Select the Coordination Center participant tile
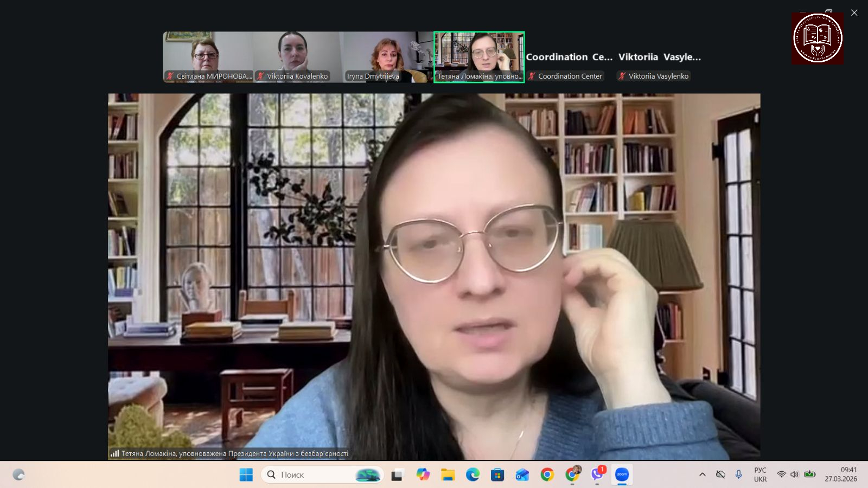Viewport: 868px width, 488px height. 569,65
